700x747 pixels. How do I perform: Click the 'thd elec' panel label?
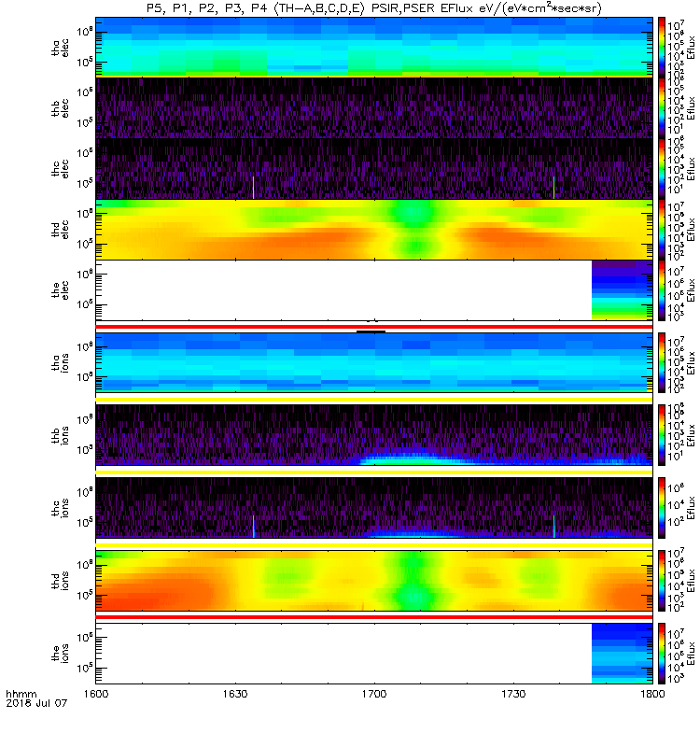point(60,229)
